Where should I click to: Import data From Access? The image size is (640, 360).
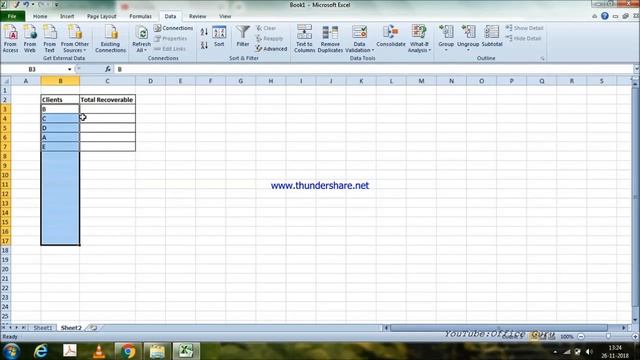pyautogui.click(x=11, y=38)
